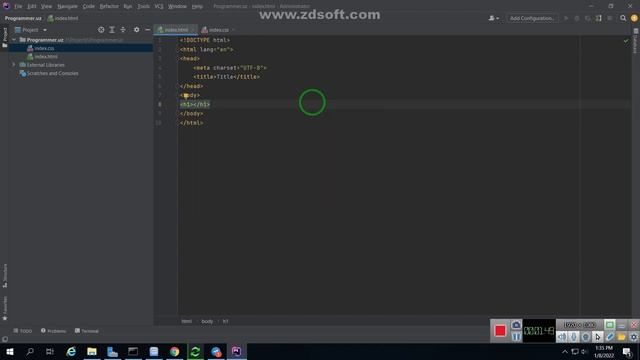Switch to the index.html editor tab

pos(176,30)
